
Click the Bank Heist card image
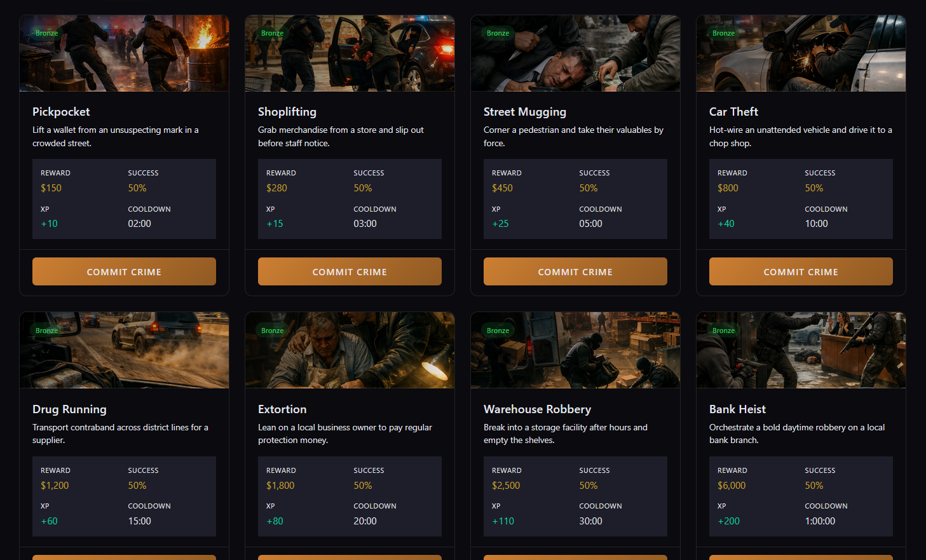(x=801, y=350)
